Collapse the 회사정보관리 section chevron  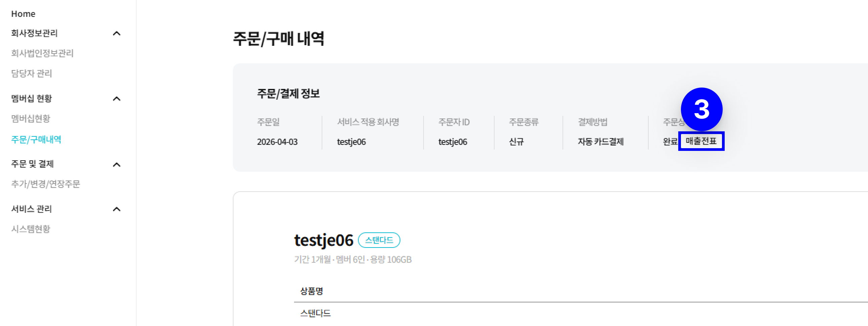[x=117, y=33]
